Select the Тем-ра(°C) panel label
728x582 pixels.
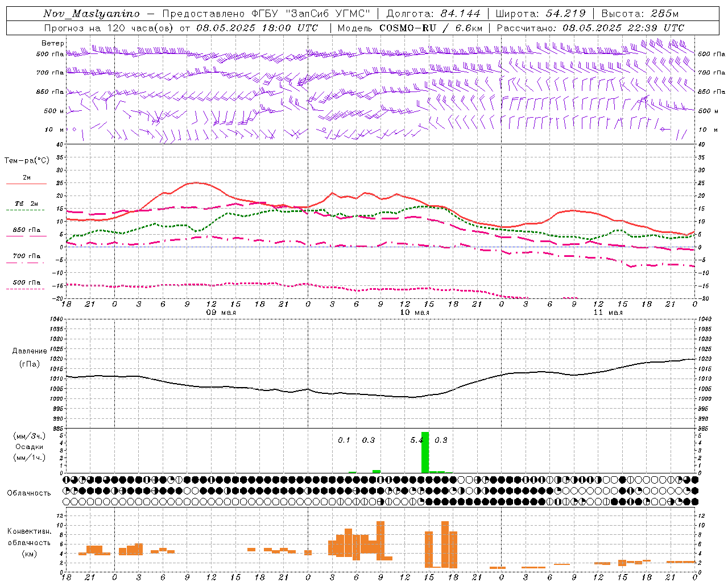[x=27, y=161]
